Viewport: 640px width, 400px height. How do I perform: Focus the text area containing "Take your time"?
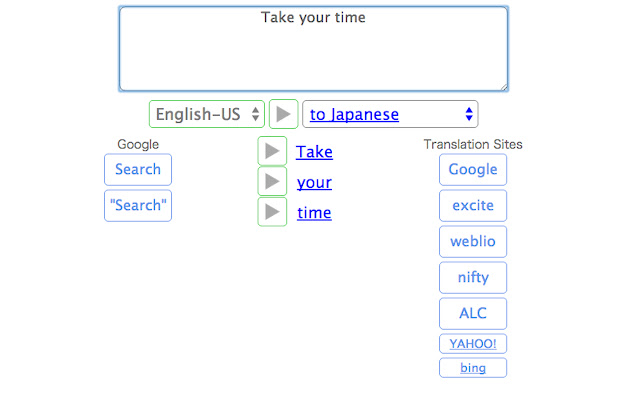(313, 50)
